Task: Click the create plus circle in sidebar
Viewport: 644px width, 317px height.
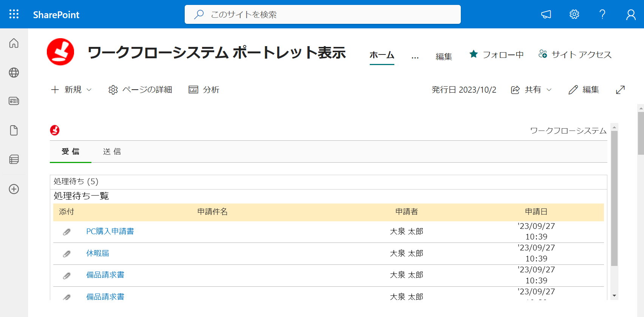Action: click(x=14, y=189)
